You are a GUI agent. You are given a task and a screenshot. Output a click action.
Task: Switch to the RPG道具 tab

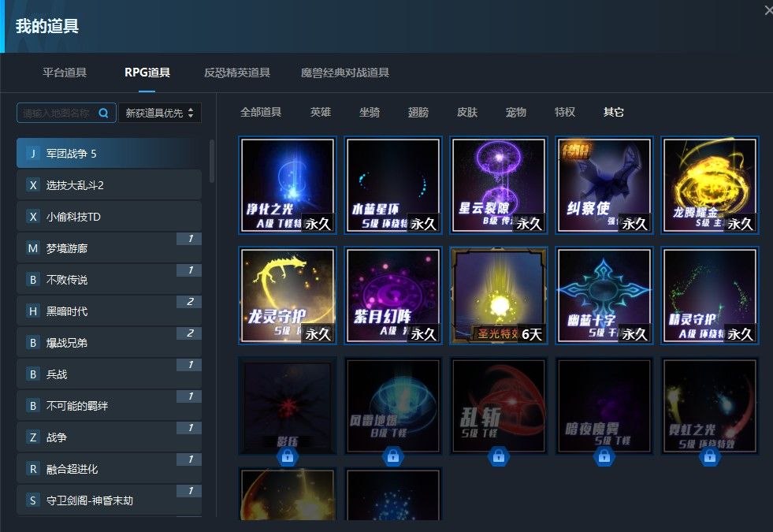(x=147, y=73)
